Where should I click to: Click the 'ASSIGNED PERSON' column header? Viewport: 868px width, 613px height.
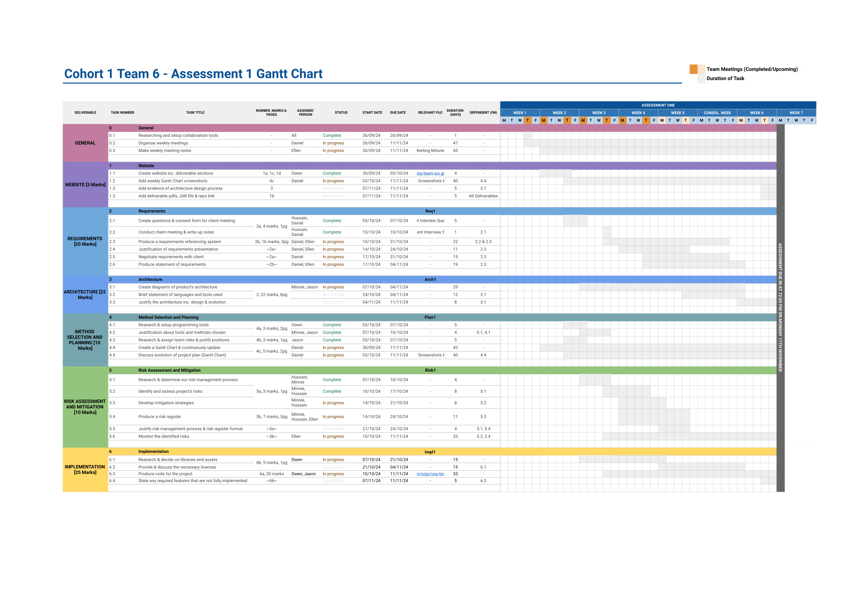pos(305,113)
